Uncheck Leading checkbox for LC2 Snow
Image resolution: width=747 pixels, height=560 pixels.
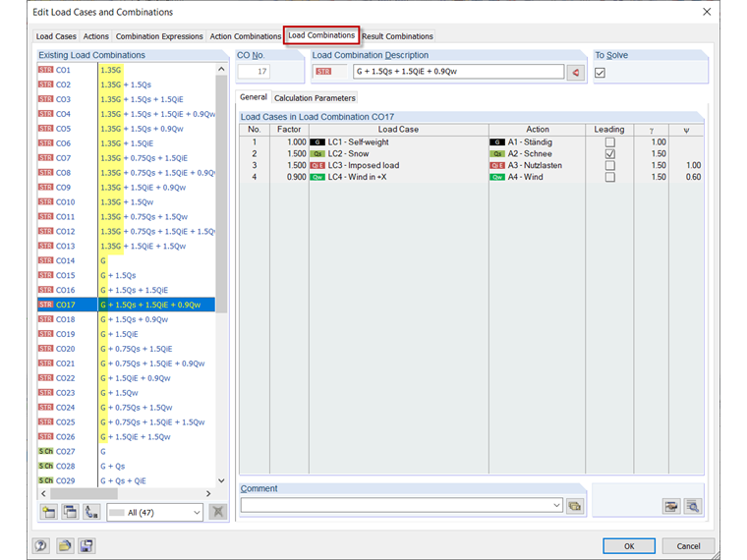click(609, 154)
